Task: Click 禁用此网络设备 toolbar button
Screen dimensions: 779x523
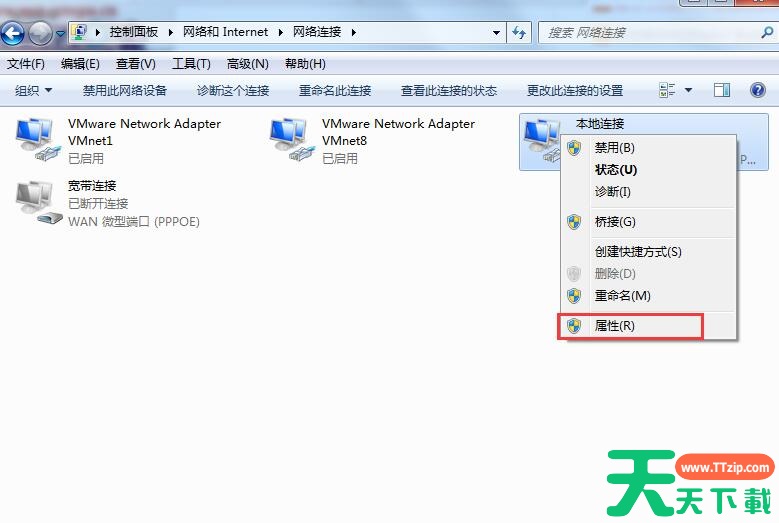Action: [x=125, y=90]
